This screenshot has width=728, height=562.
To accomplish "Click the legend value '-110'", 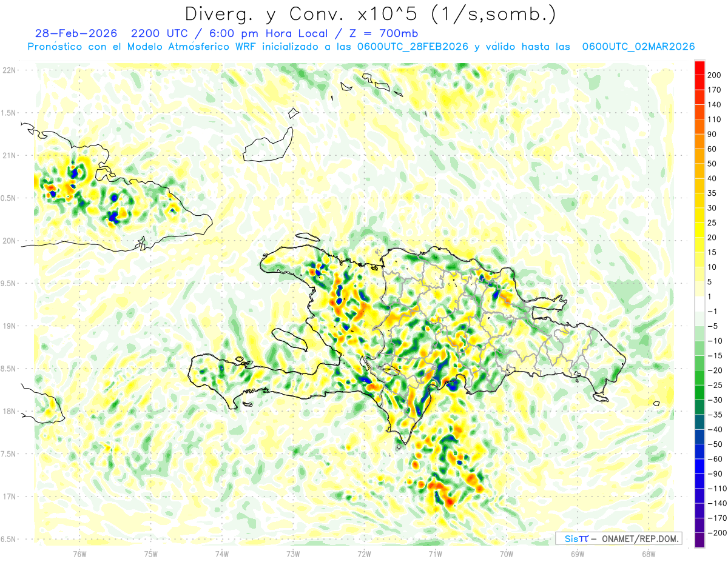I will coord(717,489).
